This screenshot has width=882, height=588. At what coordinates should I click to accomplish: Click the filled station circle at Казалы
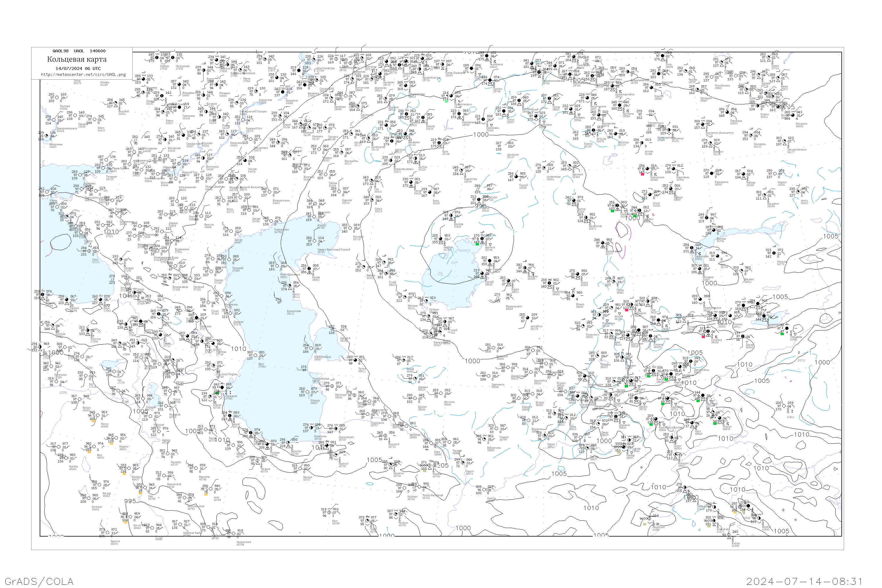point(490,261)
